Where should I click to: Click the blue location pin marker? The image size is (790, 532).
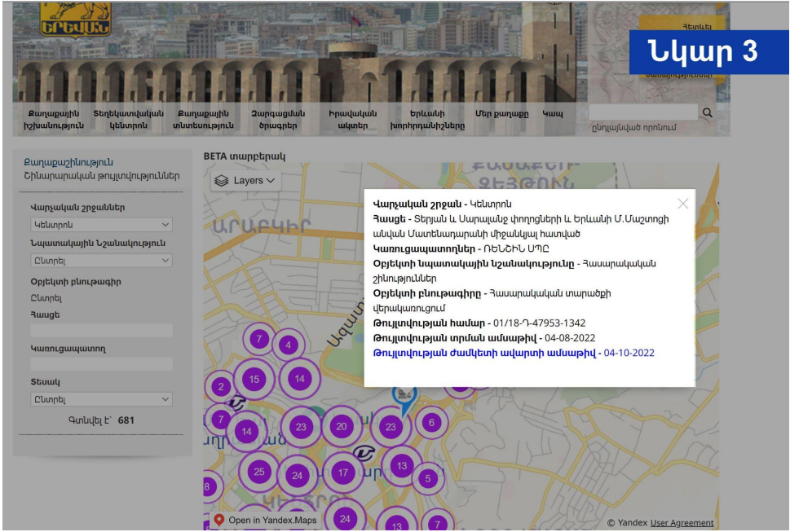(404, 398)
